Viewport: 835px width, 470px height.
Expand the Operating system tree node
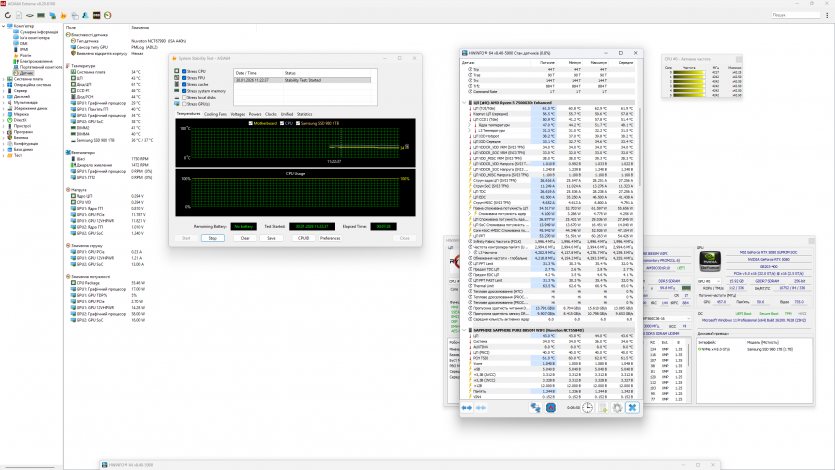click(5, 85)
